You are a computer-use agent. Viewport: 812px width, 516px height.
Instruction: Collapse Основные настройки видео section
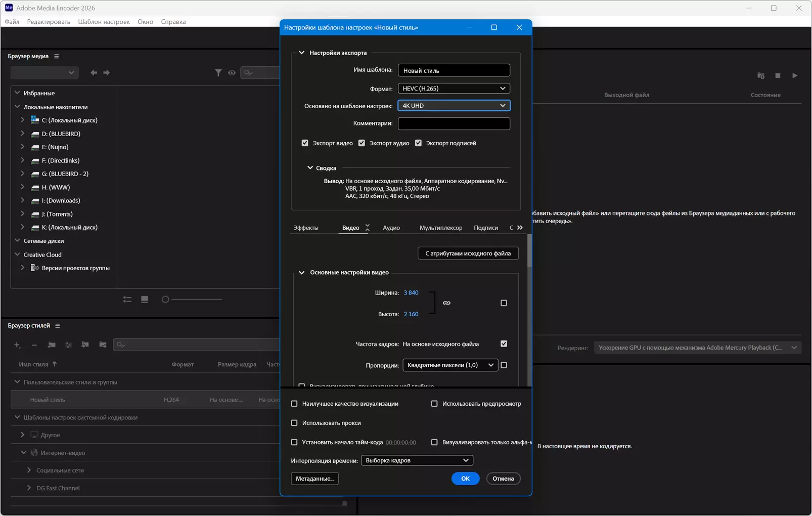(x=302, y=272)
